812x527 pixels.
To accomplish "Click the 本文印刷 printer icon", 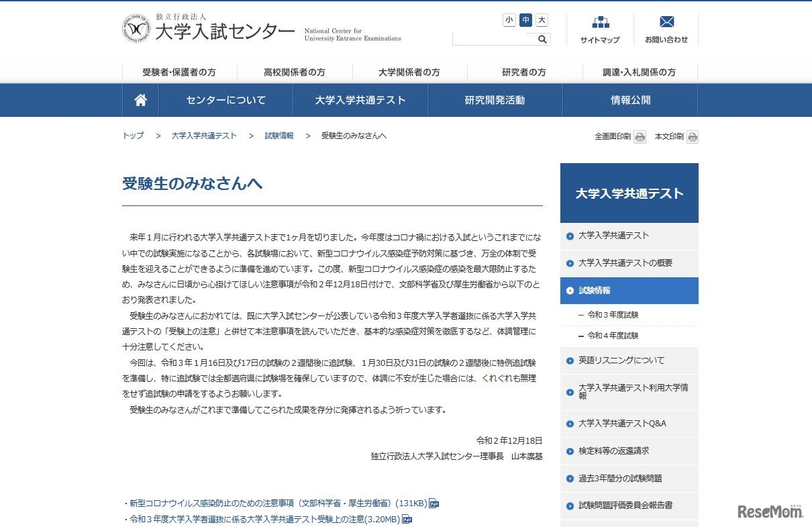I will click(692, 136).
